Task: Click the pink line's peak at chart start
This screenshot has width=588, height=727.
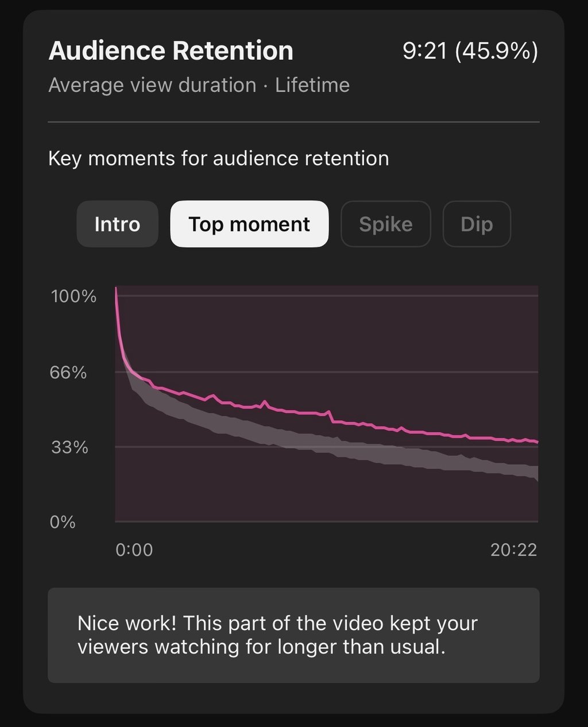Action: (x=116, y=289)
